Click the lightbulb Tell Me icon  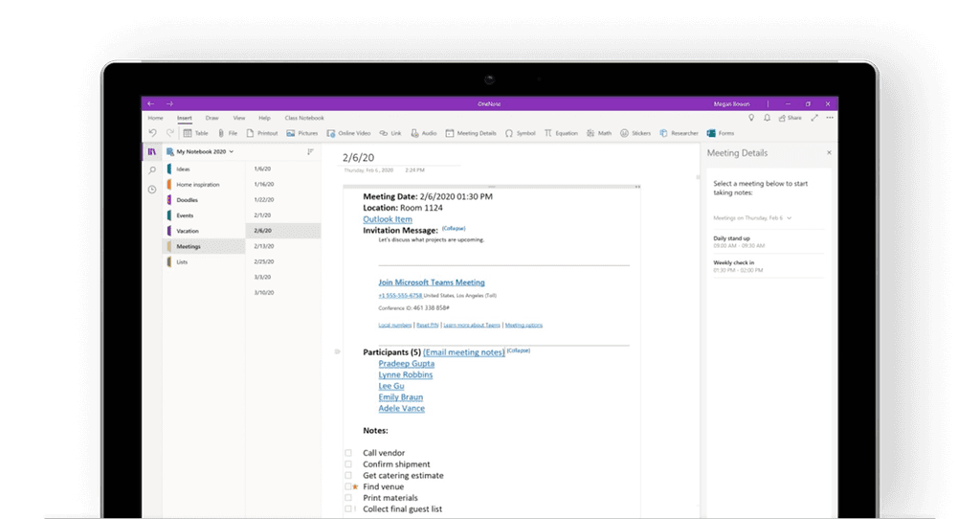click(751, 118)
